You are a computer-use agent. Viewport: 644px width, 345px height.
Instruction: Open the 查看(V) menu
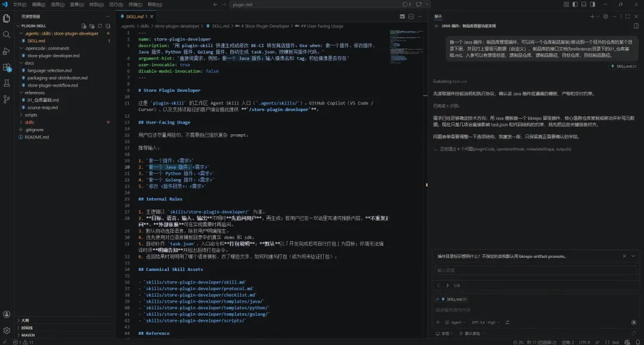click(77, 5)
